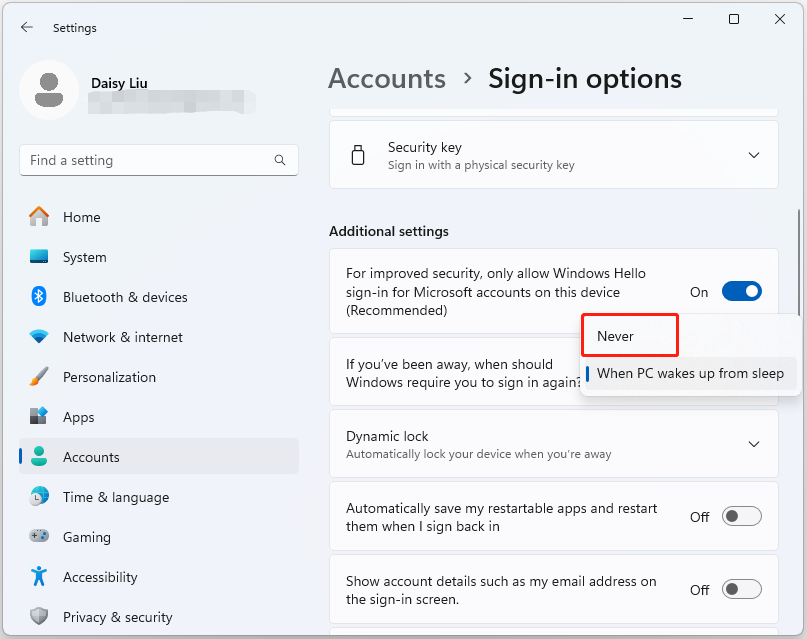This screenshot has width=807, height=639.
Task: Click the Dynamic lock heading text
Action: click(x=387, y=436)
